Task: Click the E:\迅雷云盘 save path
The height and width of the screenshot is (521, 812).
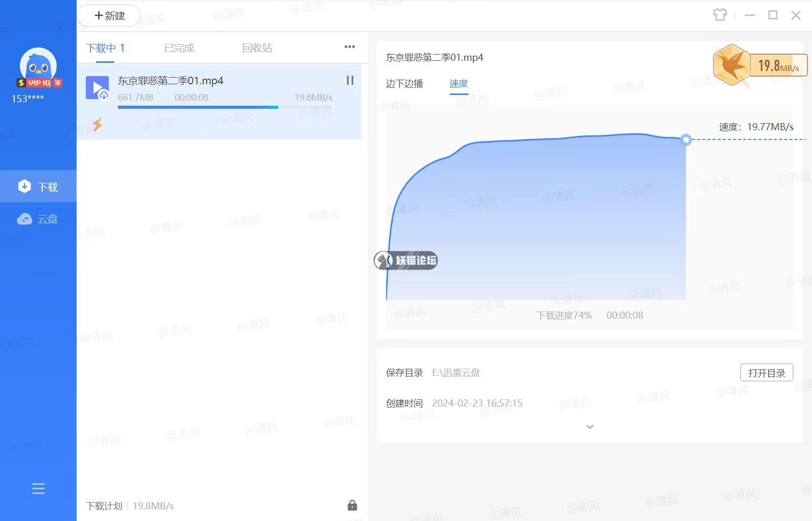Action: point(456,373)
